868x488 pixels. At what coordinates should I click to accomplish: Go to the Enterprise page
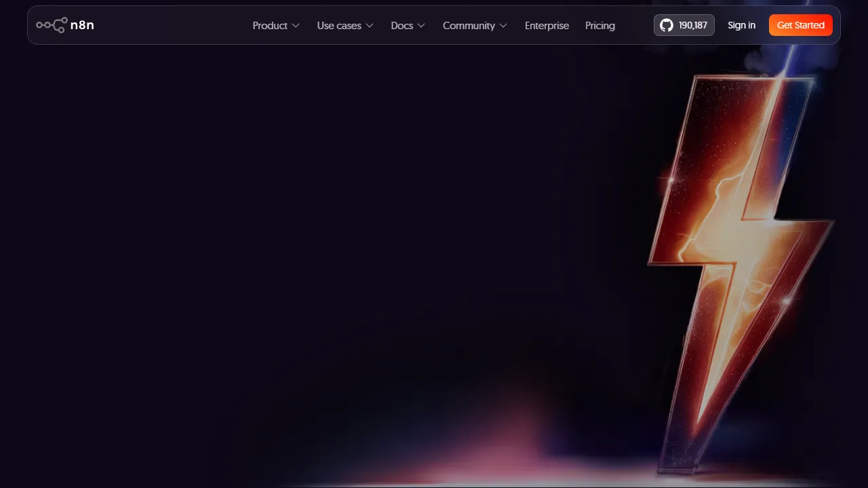coord(547,25)
